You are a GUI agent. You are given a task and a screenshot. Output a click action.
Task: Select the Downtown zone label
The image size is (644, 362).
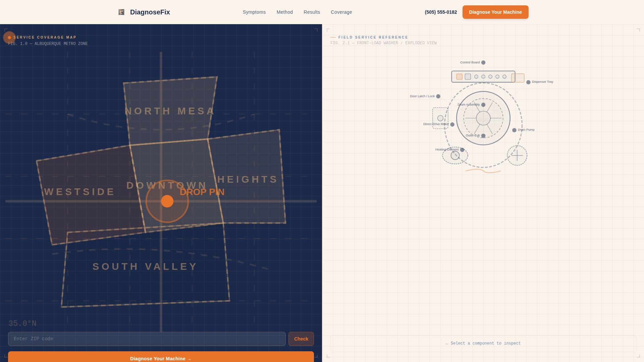(x=167, y=185)
